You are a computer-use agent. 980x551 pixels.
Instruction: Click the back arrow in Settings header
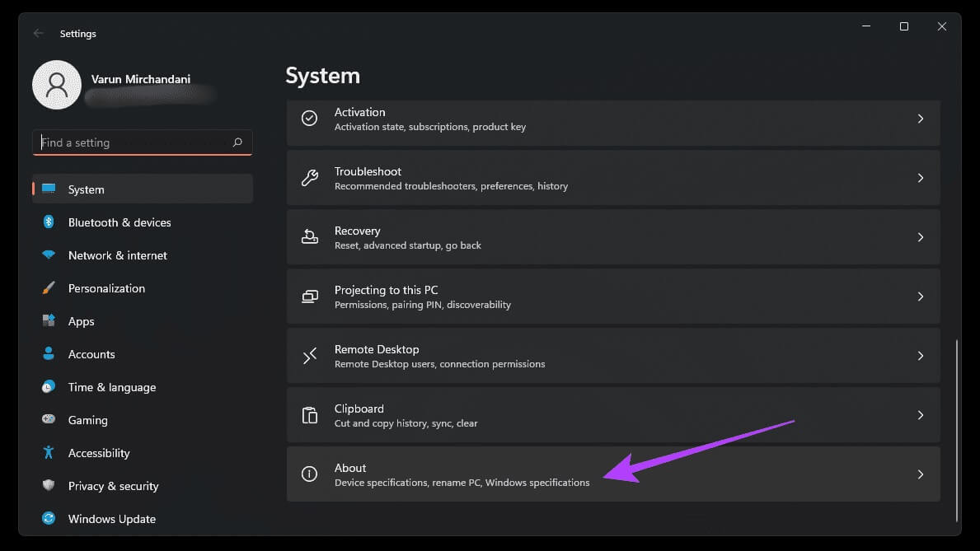pyautogui.click(x=38, y=33)
